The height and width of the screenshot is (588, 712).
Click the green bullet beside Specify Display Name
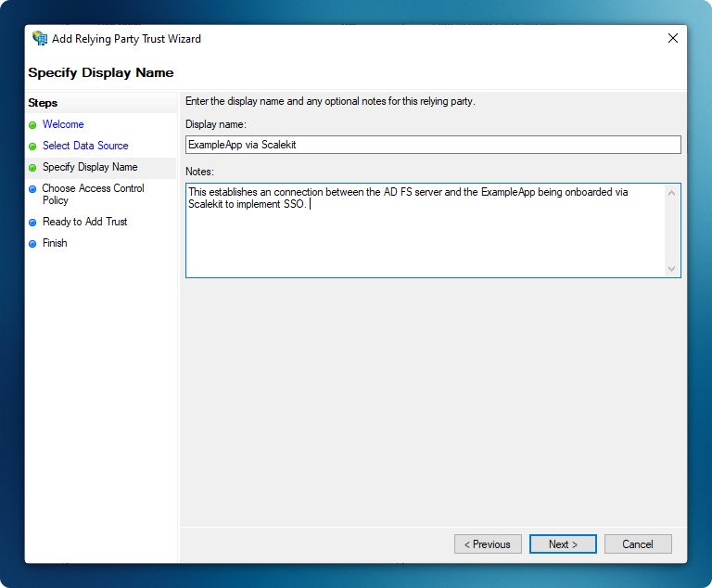[32, 168]
